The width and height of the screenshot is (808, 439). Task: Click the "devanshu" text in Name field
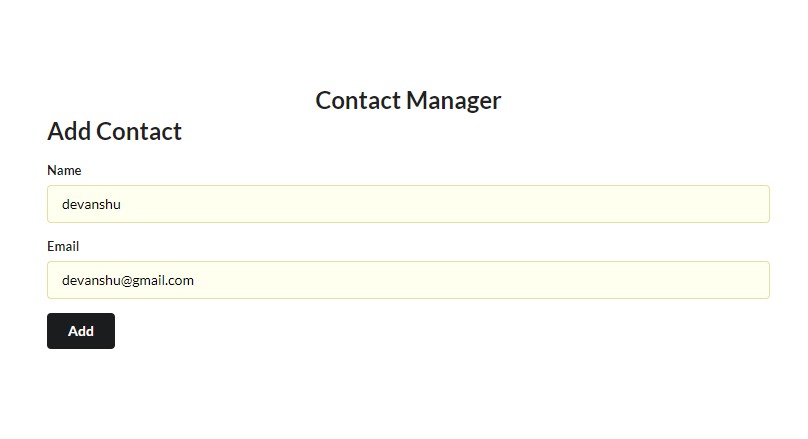click(x=91, y=204)
